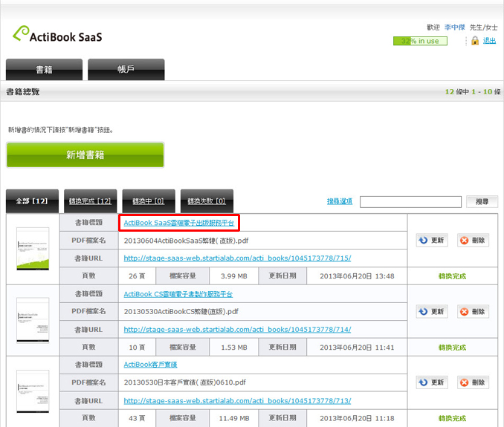
Task: Open book URL ending in /714/
Action: [237, 330]
